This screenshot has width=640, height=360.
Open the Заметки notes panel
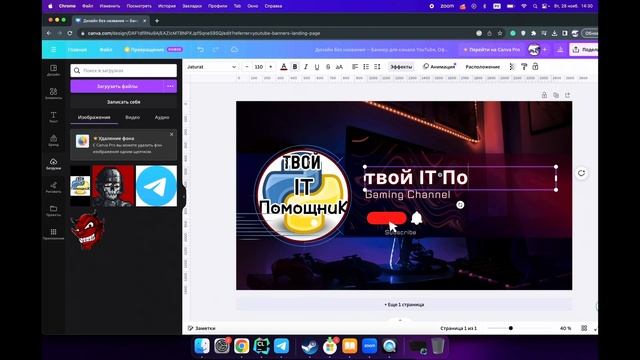tap(201, 328)
